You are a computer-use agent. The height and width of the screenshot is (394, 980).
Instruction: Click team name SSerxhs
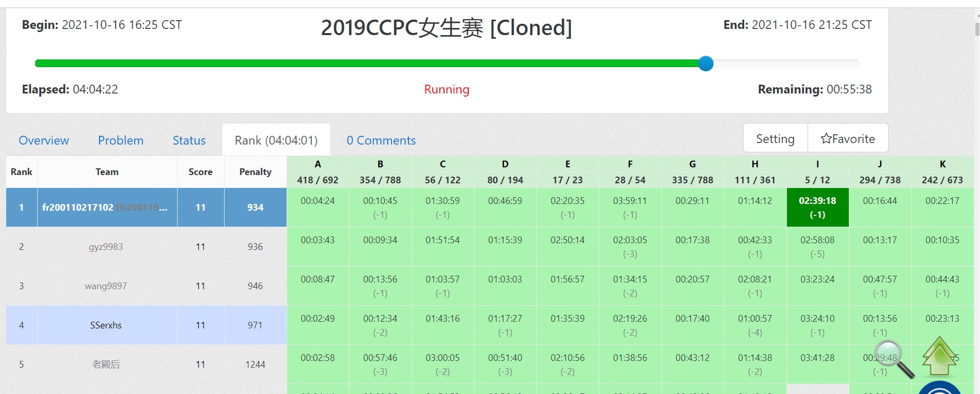point(106,325)
